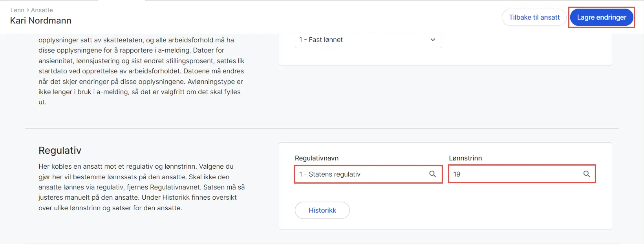The width and height of the screenshot is (644, 244).
Task: Open the Lønnstrinn lookup via magnifier icon
Action: (x=587, y=174)
